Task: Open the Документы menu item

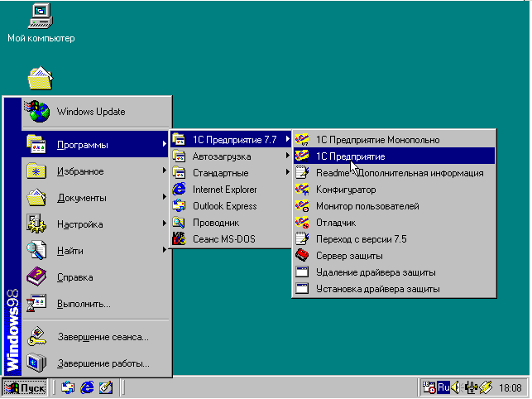Action: point(96,198)
